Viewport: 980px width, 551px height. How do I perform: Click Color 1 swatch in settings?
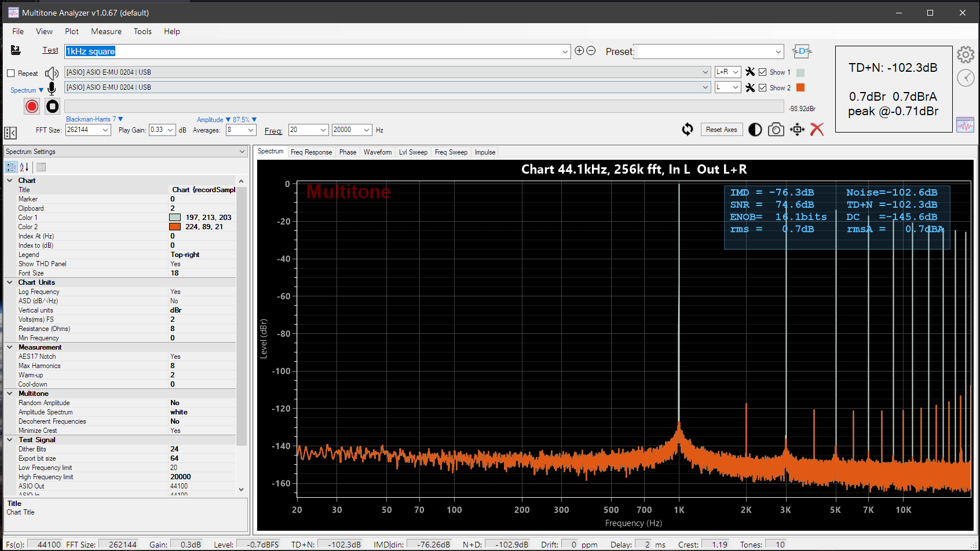(175, 218)
